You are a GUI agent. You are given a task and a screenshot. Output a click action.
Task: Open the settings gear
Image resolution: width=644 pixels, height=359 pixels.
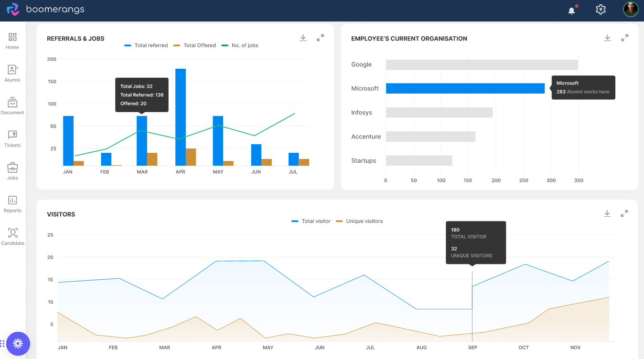click(601, 10)
